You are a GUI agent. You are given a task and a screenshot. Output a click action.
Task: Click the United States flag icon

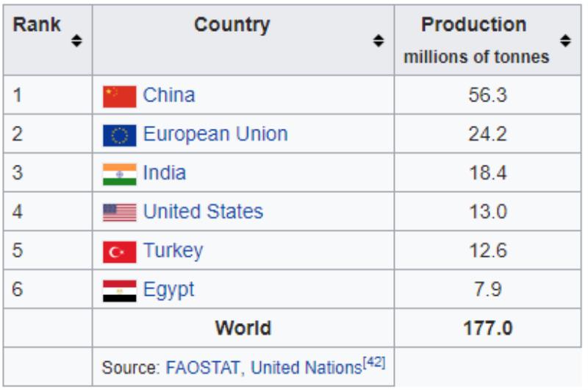(x=120, y=213)
